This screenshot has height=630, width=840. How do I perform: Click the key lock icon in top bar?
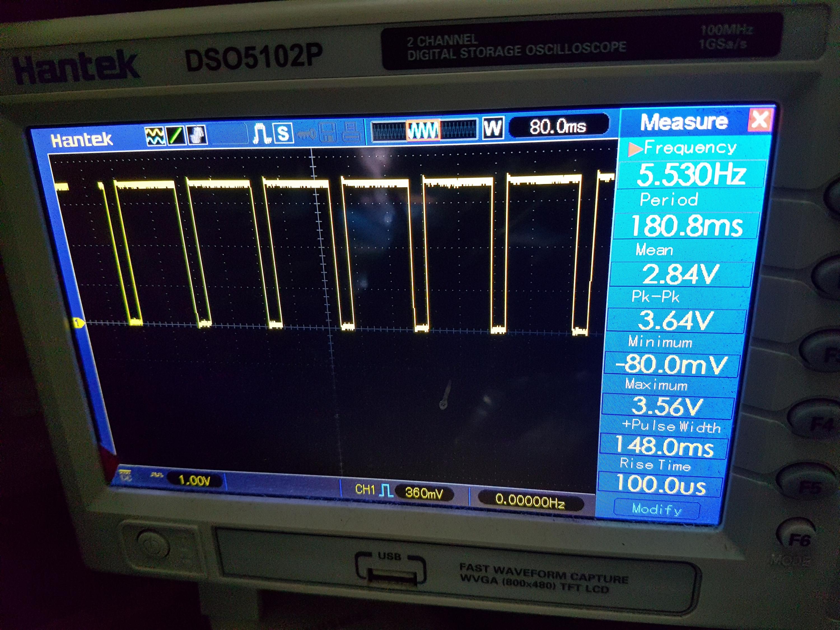(306, 133)
